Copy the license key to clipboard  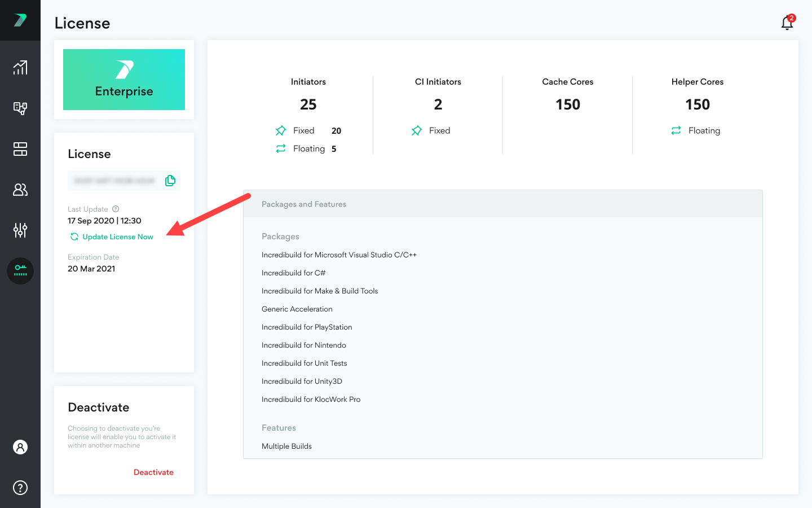point(170,181)
